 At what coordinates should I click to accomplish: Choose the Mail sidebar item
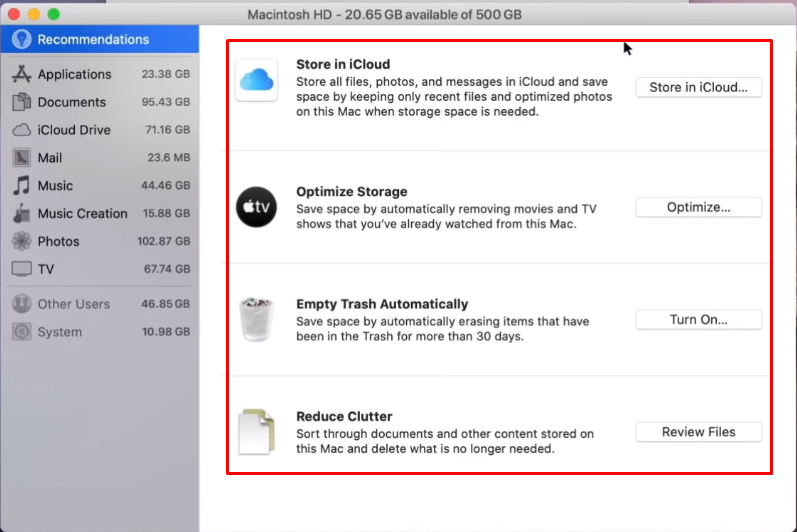coord(50,158)
